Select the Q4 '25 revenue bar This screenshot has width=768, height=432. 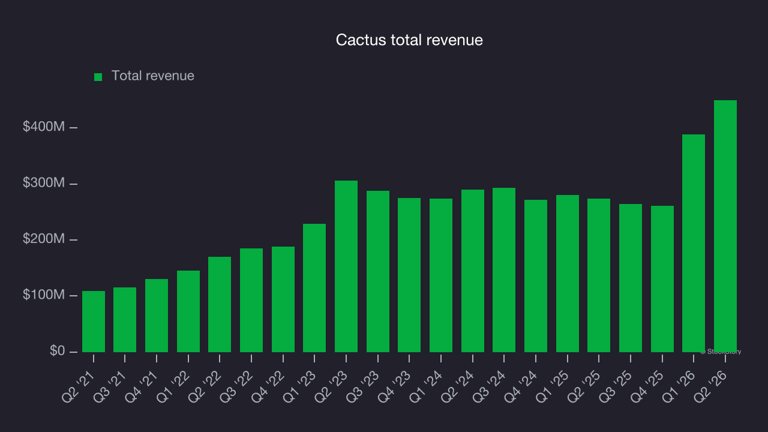click(662, 279)
